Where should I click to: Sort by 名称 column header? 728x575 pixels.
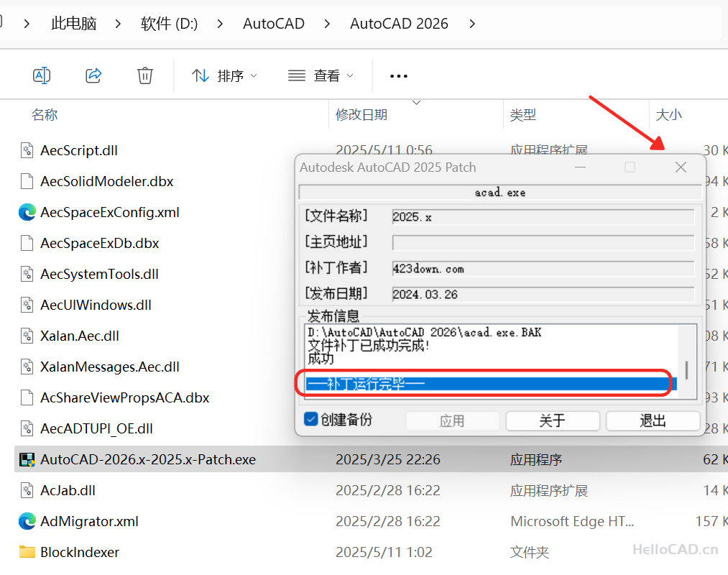point(45,115)
